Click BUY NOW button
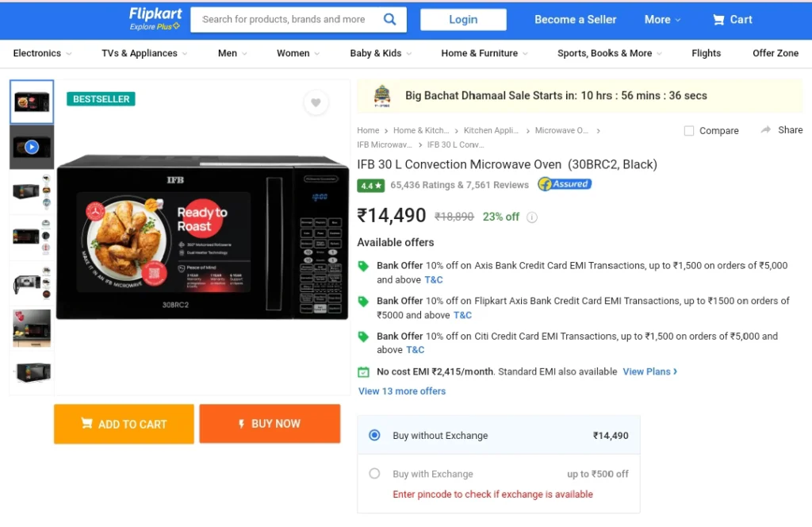This screenshot has height=527, width=812. click(x=270, y=424)
